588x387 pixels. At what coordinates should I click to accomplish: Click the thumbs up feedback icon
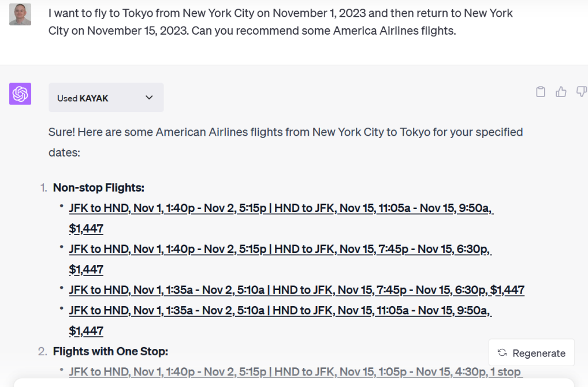coord(561,92)
